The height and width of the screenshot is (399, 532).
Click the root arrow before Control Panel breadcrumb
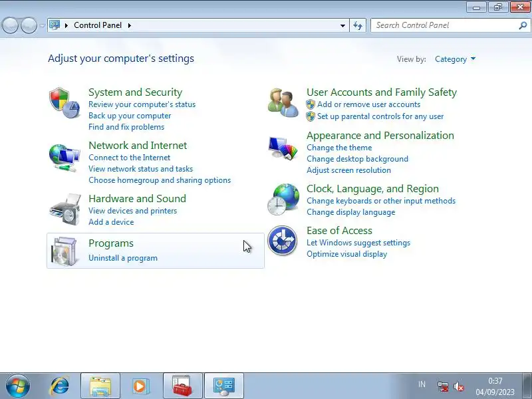pos(66,25)
